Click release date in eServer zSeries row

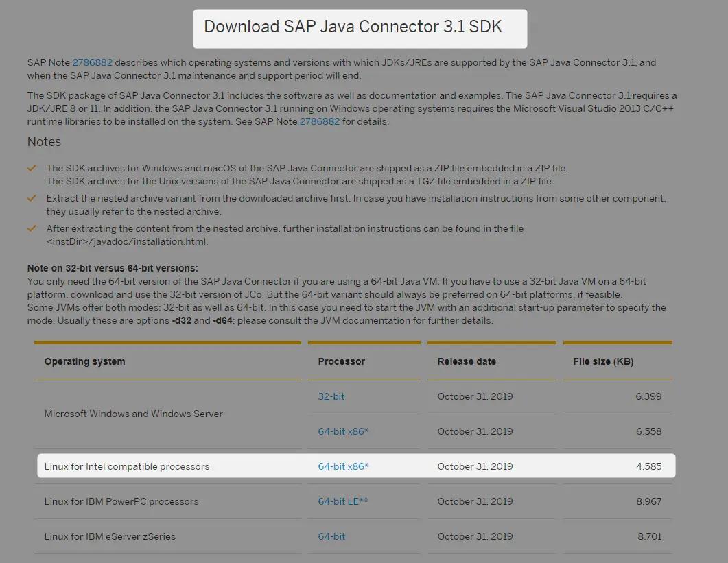click(475, 536)
